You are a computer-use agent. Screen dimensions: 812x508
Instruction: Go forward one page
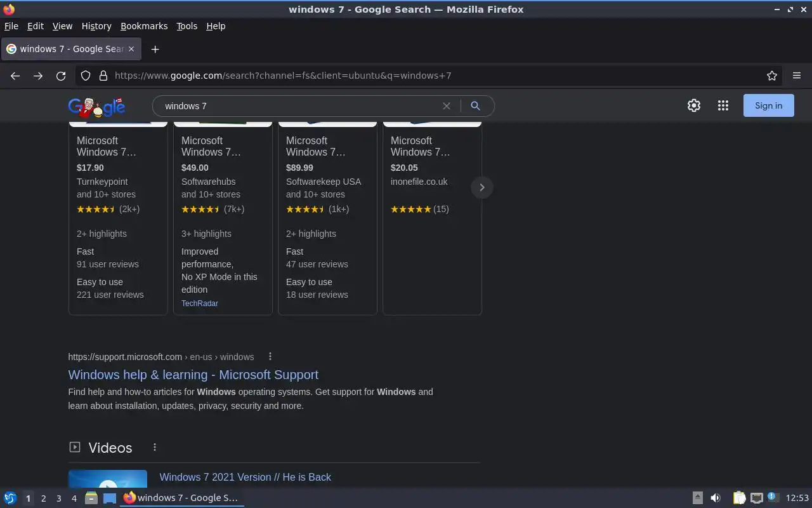click(x=38, y=76)
